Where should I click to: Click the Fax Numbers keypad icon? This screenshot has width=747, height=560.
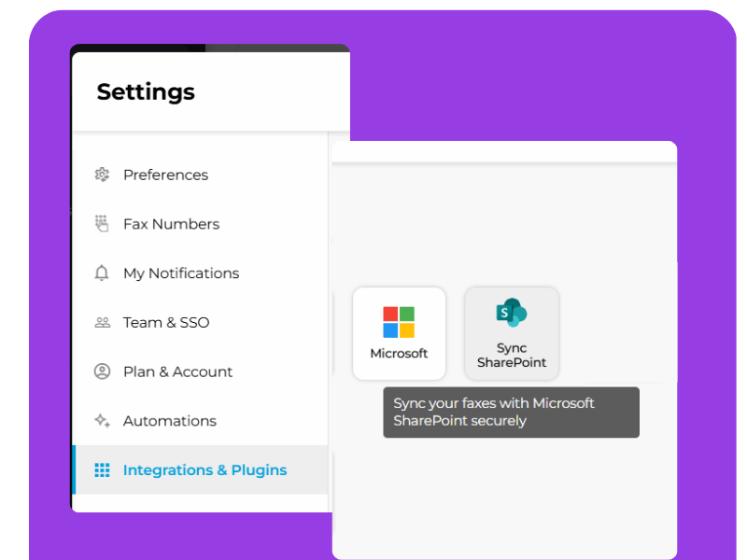click(102, 223)
